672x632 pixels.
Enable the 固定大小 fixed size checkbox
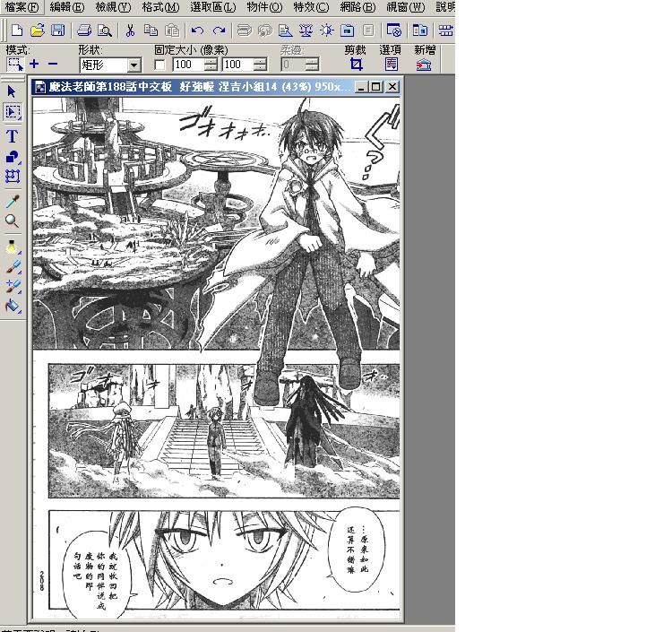pos(159,65)
